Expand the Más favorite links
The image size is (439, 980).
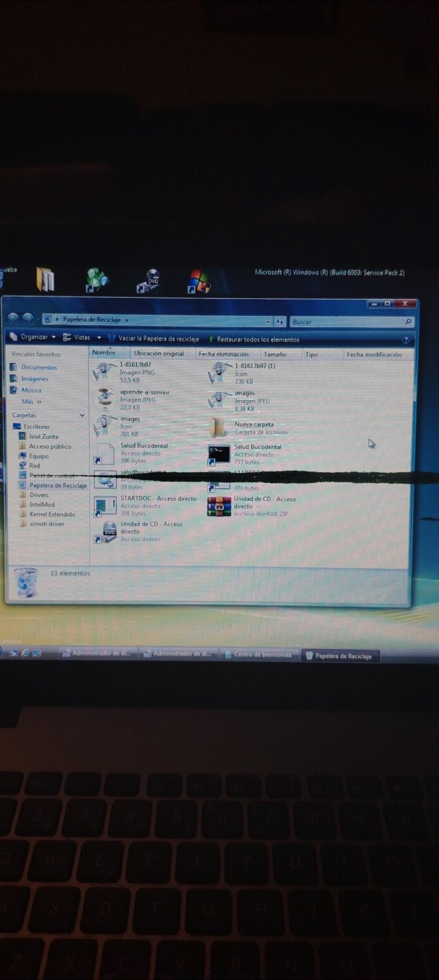pyautogui.click(x=31, y=402)
